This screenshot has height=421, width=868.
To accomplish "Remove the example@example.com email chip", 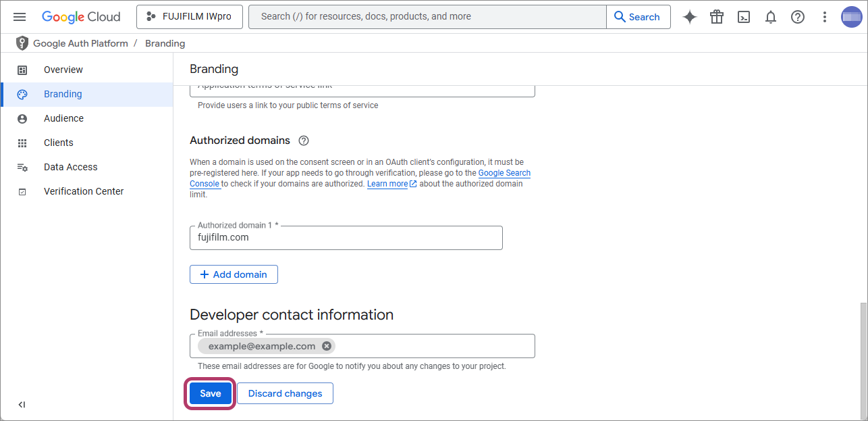I will click(327, 346).
